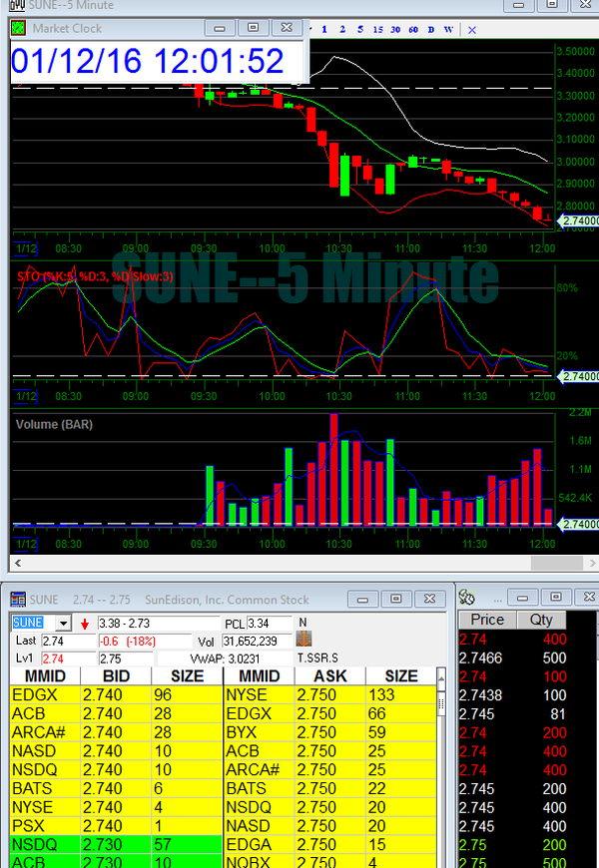This screenshot has height=868, width=599.
Task: Select the EDGX 2.740 bid row
Action: click(115, 694)
